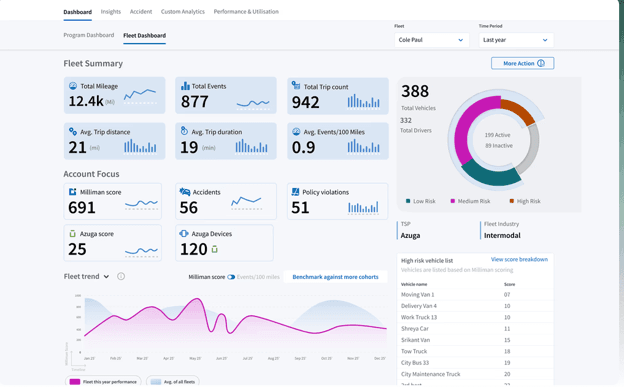Click the Total Mileage gauge icon
Image resolution: width=624 pixels, height=387 pixels.
[73, 86]
